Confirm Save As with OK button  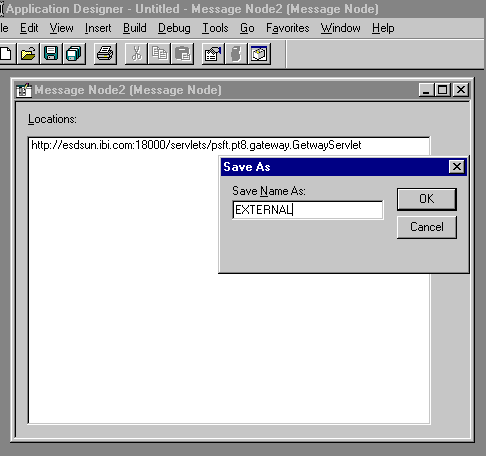(x=427, y=199)
